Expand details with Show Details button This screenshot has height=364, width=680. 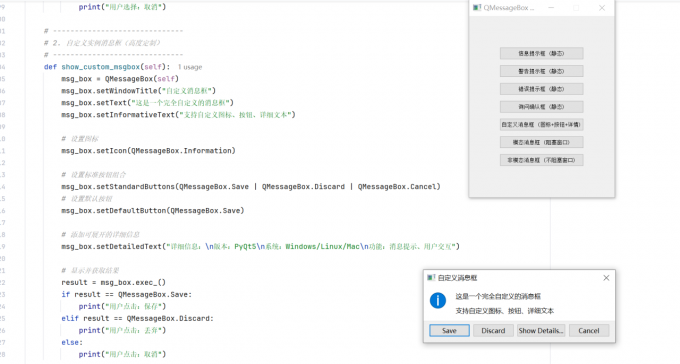pyautogui.click(x=541, y=331)
